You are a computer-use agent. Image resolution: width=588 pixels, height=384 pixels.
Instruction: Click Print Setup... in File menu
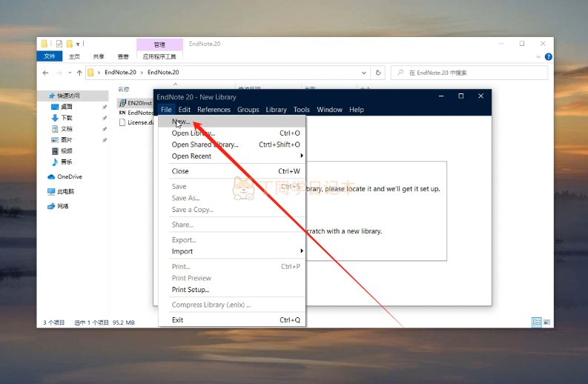191,290
